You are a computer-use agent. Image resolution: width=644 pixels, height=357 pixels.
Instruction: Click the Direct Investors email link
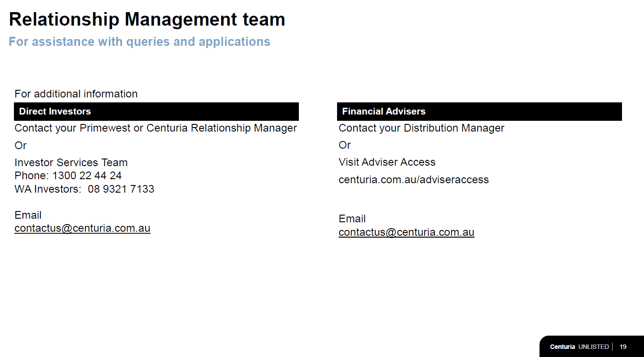coord(82,228)
